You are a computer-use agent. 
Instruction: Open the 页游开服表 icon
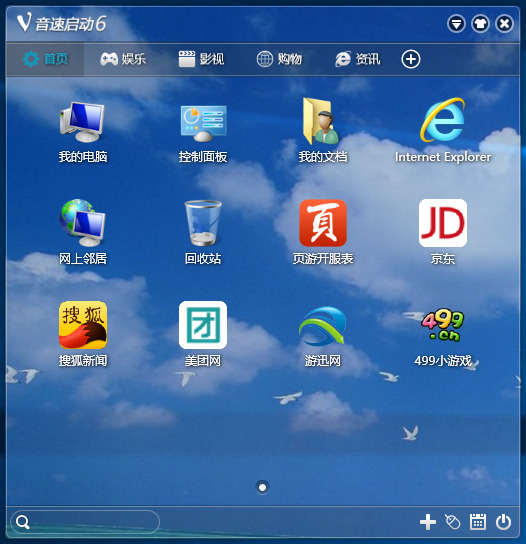coord(323,223)
